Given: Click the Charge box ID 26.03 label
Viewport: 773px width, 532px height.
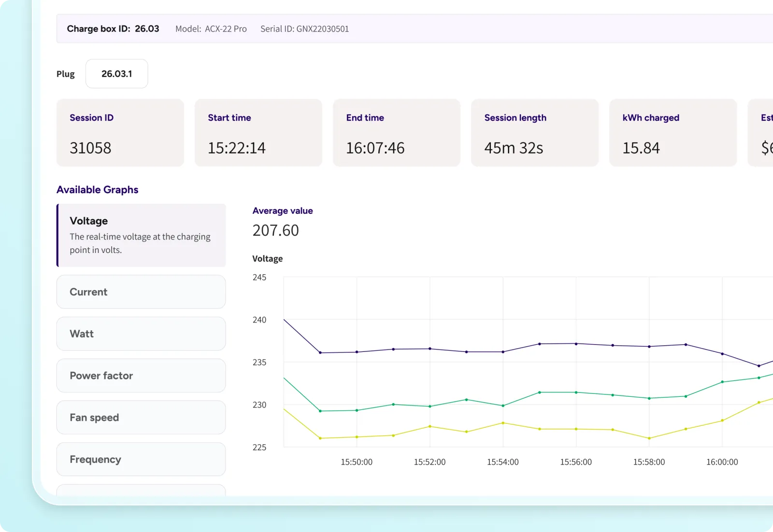Looking at the screenshot, I should click(x=113, y=29).
